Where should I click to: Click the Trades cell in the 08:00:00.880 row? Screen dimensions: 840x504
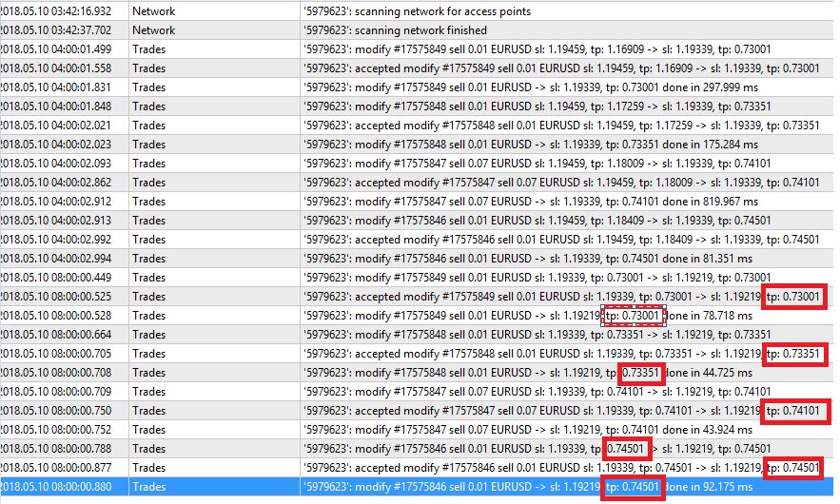214,487
